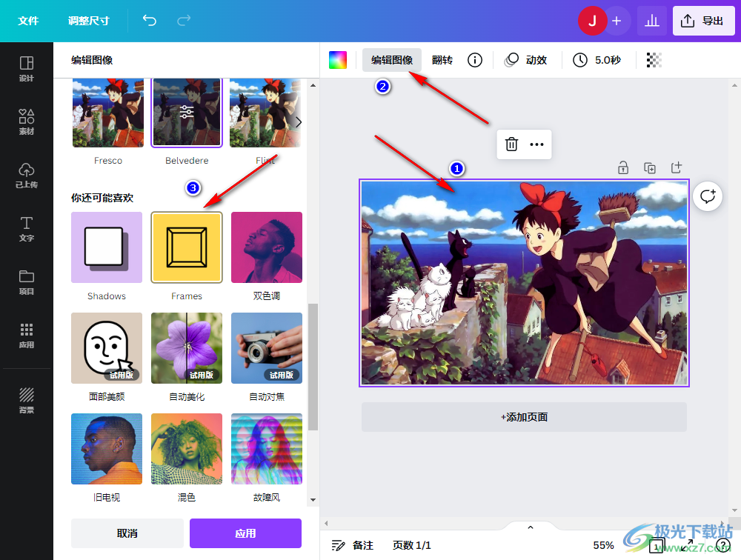Open the 素材 (Elements) sidebar panel
The height and width of the screenshot is (560, 741).
pyautogui.click(x=27, y=122)
